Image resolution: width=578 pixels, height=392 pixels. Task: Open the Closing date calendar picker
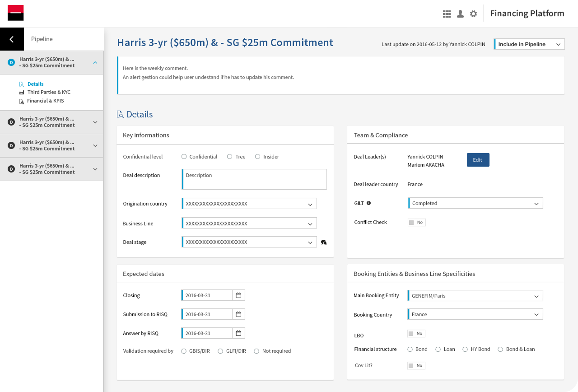(x=238, y=295)
